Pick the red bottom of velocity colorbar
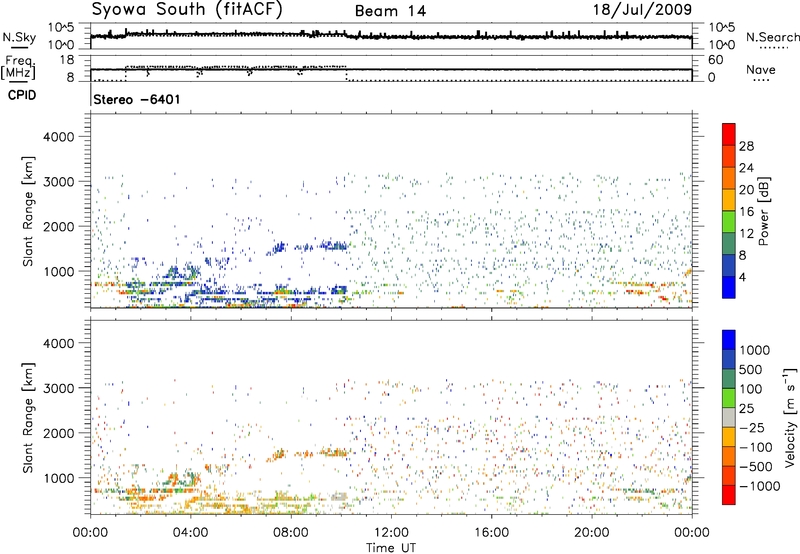This screenshot has width=800, height=554. pyautogui.click(x=729, y=495)
